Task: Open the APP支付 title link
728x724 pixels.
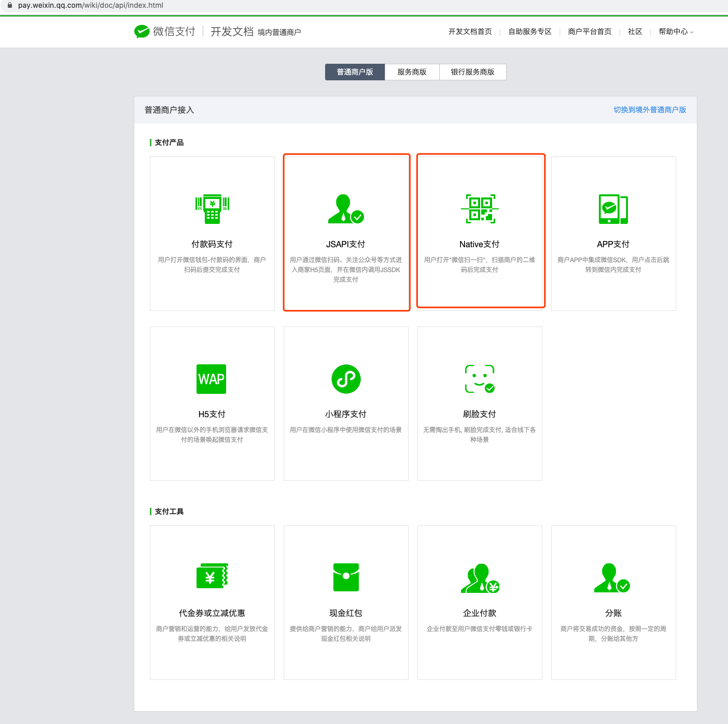Action: tap(613, 244)
